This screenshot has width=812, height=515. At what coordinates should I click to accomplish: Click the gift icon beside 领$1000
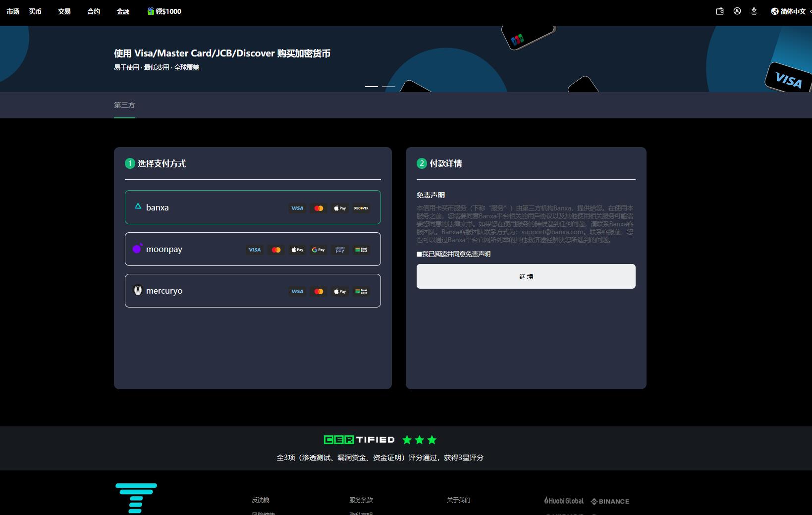pos(151,11)
